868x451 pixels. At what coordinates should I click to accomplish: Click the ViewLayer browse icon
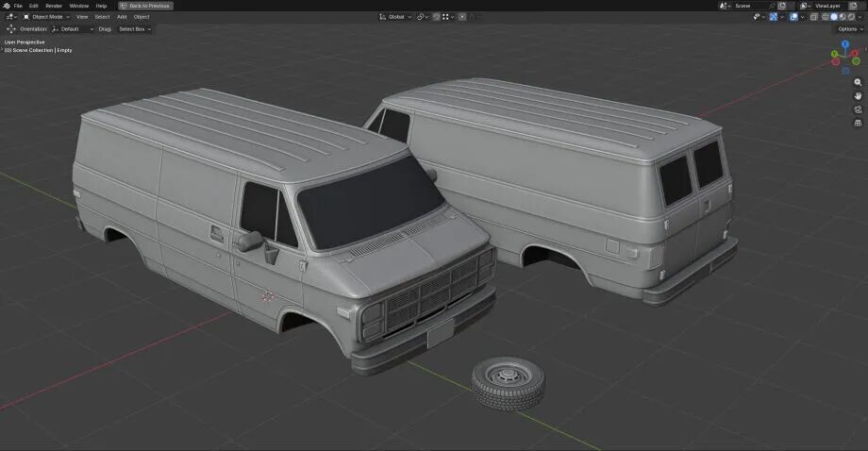(x=806, y=6)
